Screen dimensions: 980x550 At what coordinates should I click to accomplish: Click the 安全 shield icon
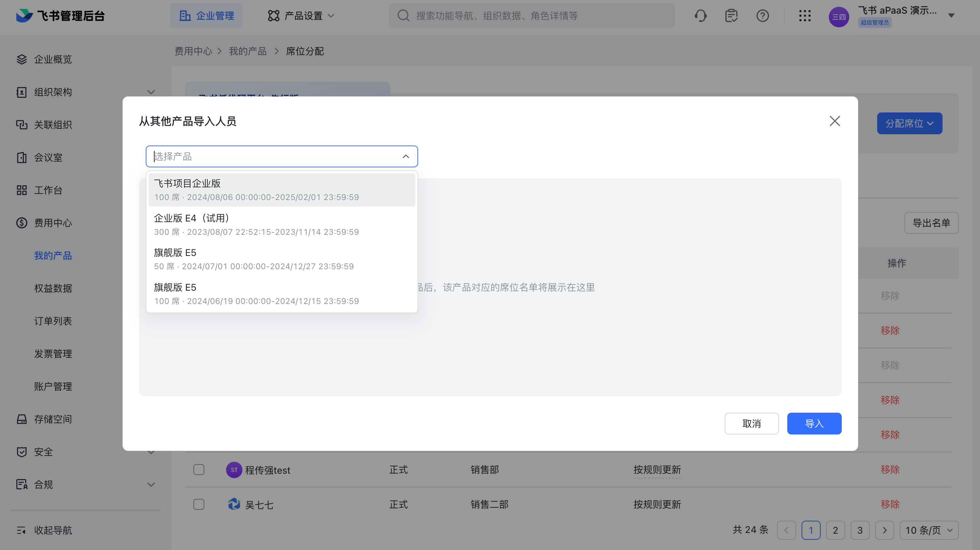point(22,452)
